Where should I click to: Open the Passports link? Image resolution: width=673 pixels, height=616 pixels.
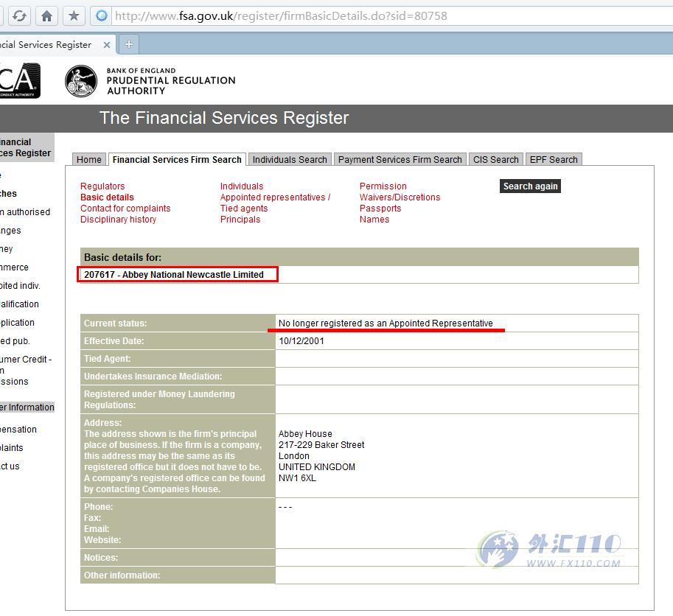(380, 209)
